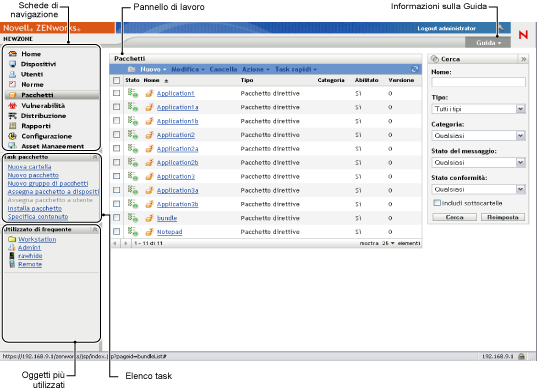Click the Nome search input field
The image size is (537, 391).
tap(478, 82)
